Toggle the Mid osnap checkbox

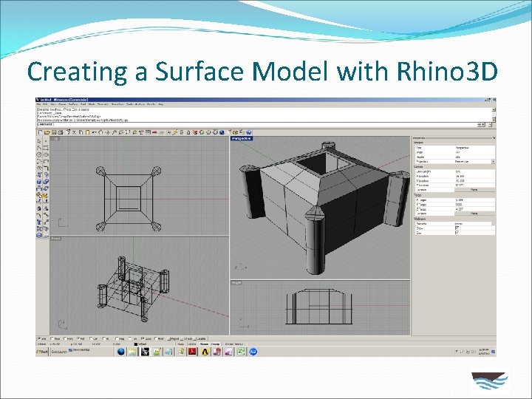(x=78, y=338)
